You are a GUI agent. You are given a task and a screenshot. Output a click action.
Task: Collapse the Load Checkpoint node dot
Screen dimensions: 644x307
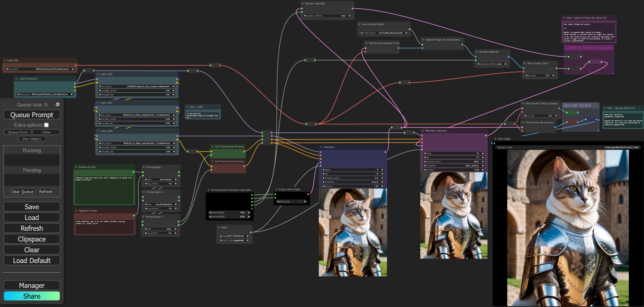pos(16,79)
